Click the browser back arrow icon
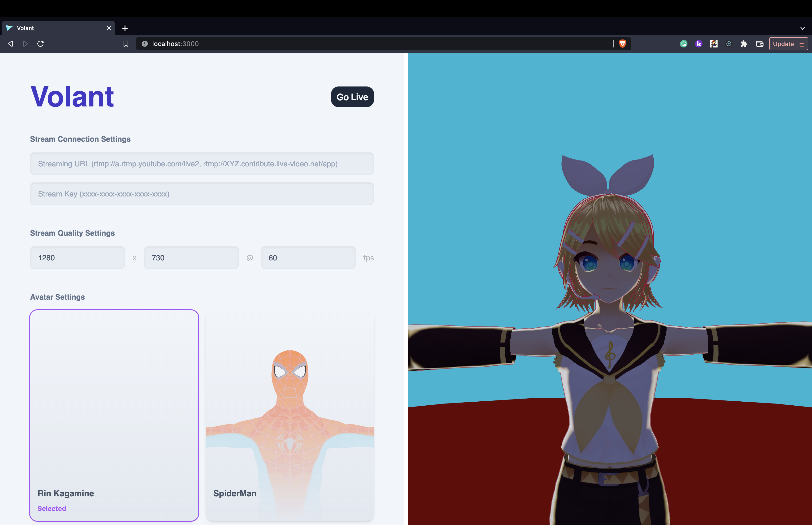This screenshot has width=812, height=525. point(11,44)
